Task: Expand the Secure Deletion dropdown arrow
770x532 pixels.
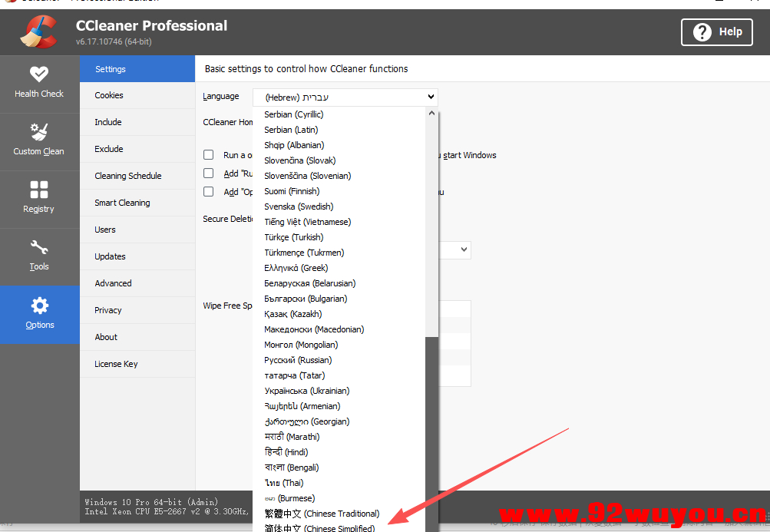Action: click(464, 250)
